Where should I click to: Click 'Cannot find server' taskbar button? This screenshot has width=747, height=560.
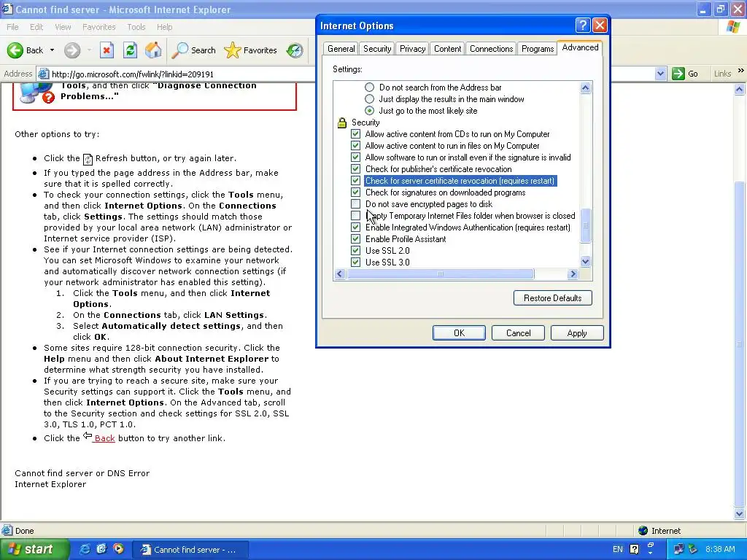(190, 550)
